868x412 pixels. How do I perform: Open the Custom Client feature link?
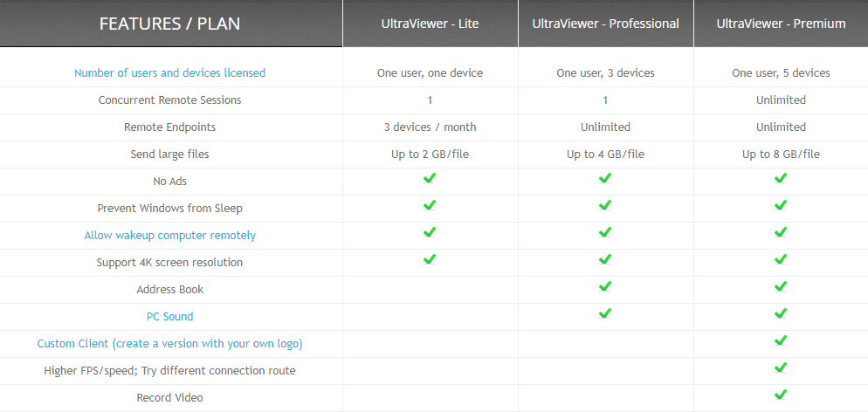click(169, 344)
